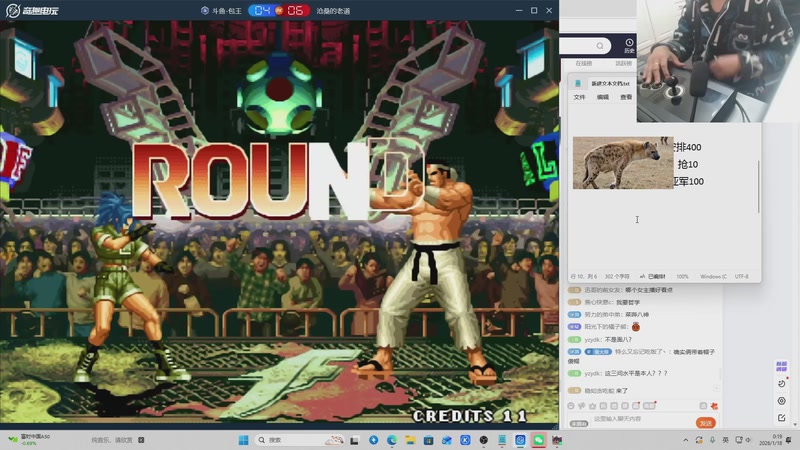This screenshot has height=450, width=800.
Task: Click the volume speaker icon in system tray
Action: [x=748, y=440]
